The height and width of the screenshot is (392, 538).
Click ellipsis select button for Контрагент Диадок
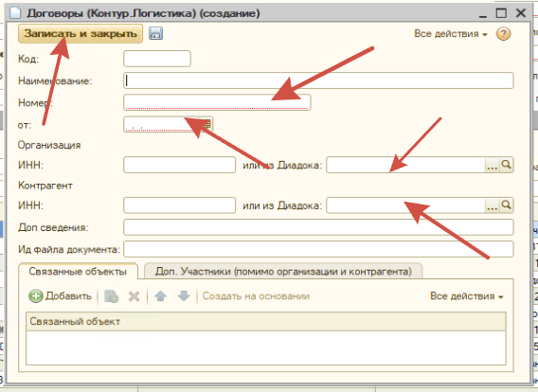[493, 205]
